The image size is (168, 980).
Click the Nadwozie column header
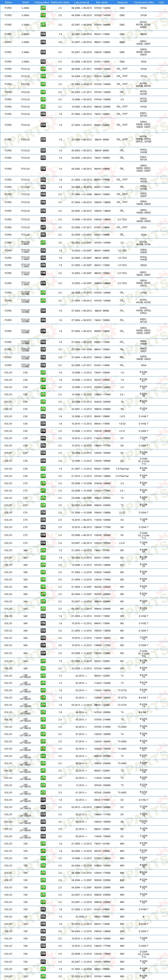[x=122, y=2]
